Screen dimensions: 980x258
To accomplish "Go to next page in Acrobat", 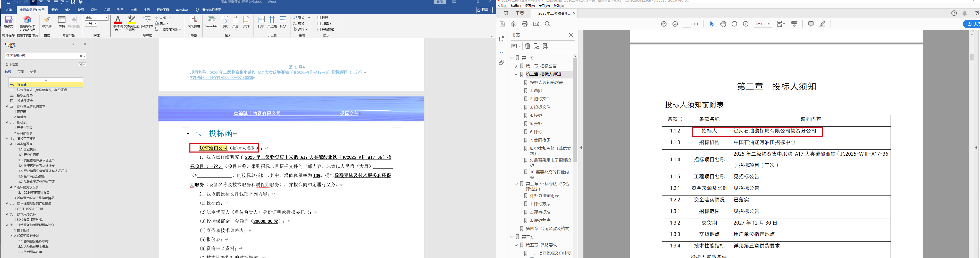I will 675,24.
